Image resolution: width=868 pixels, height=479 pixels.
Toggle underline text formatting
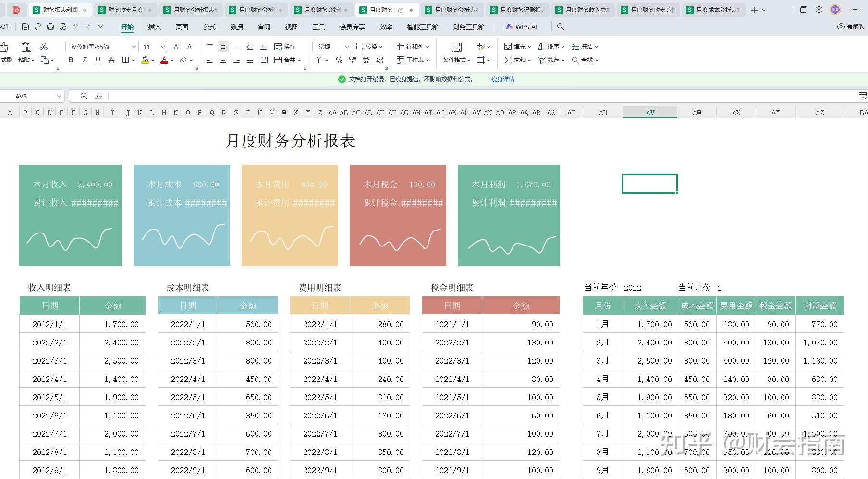(x=98, y=60)
